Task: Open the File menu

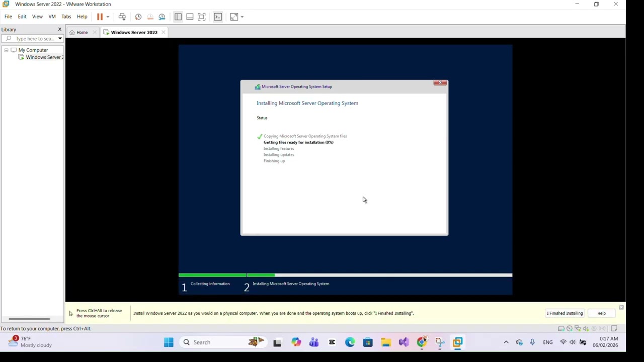Action: [x=8, y=17]
